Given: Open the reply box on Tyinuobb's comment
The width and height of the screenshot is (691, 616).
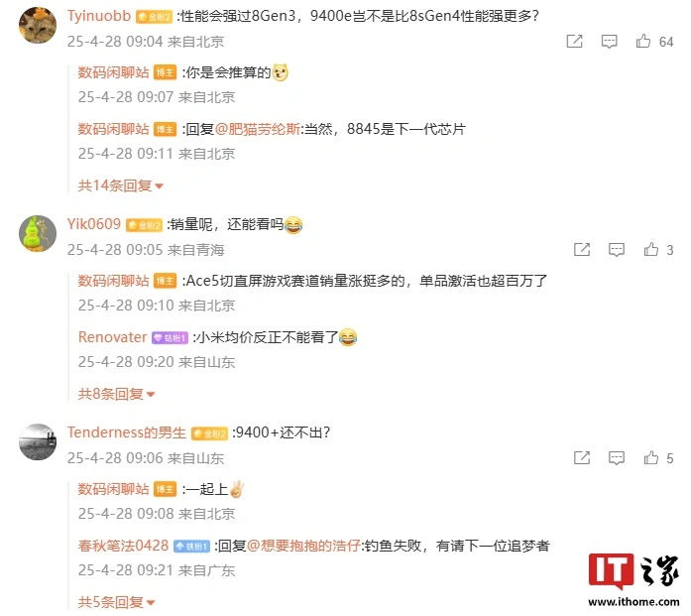Looking at the screenshot, I should click(x=609, y=42).
